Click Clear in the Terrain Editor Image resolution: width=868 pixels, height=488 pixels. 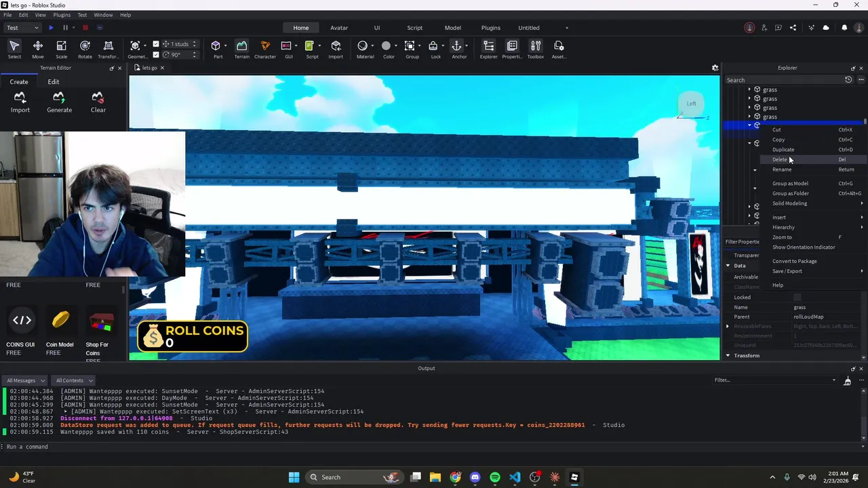pos(98,102)
